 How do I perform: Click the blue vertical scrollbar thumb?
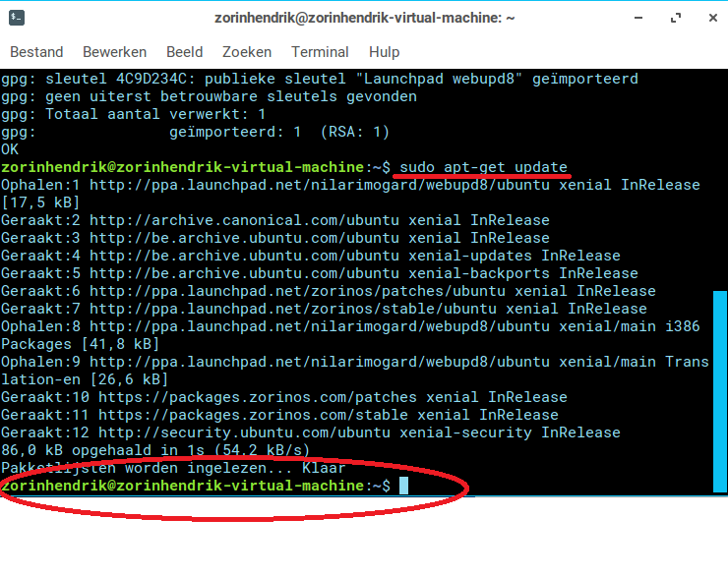(719, 391)
